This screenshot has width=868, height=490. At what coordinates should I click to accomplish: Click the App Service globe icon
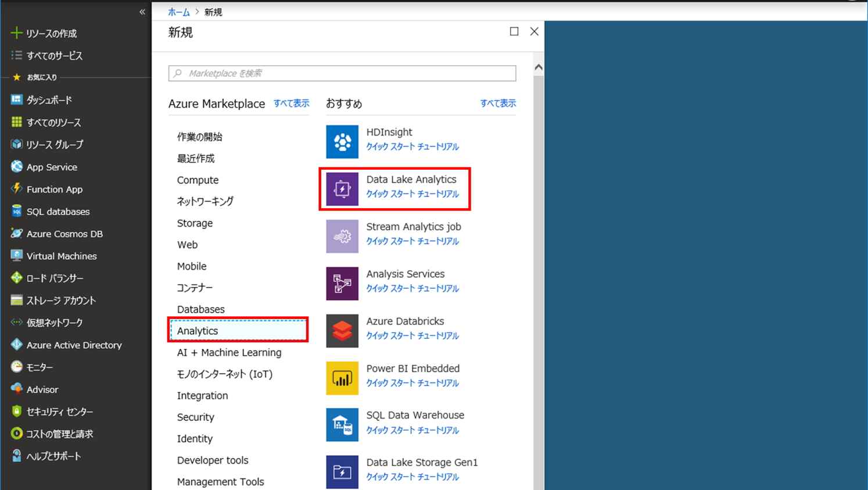click(16, 167)
